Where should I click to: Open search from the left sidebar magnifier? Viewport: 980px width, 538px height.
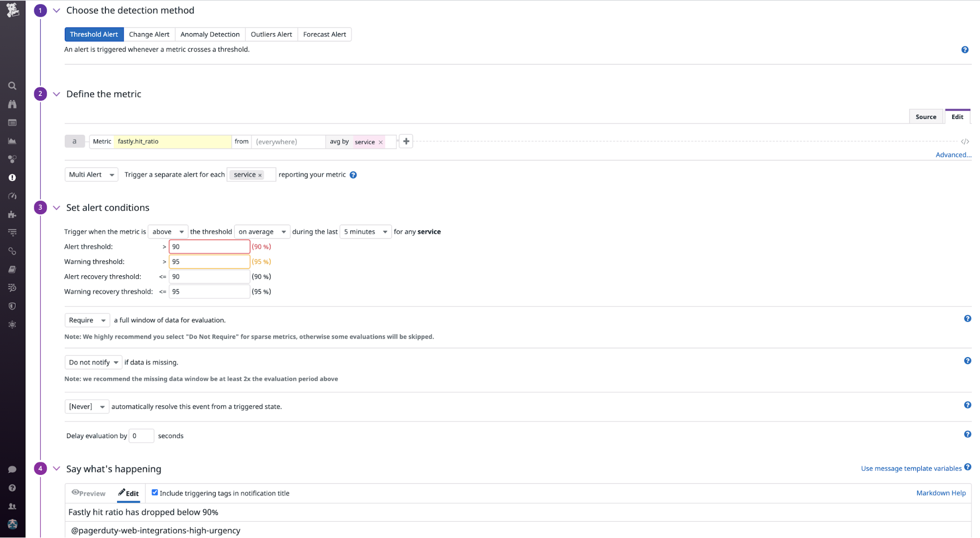[x=12, y=85]
